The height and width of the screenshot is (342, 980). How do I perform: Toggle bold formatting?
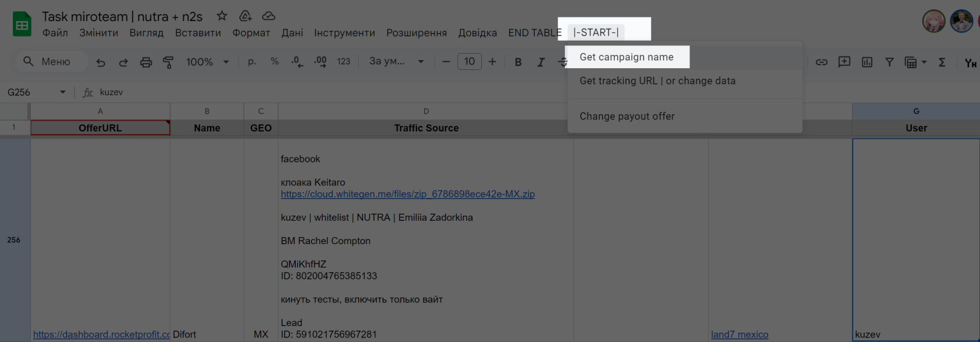pos(518,62)
